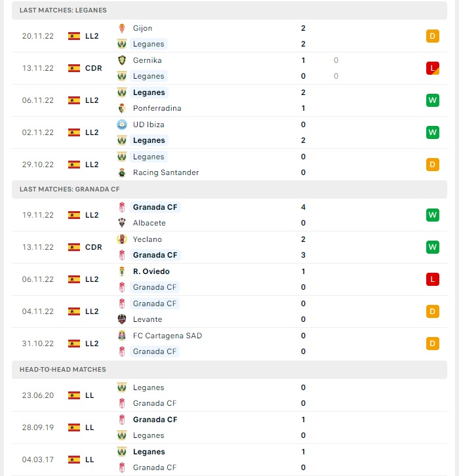Screen dimensions: 459x476
Task: Click the Yeclano team badge
Action: (122, 239)
